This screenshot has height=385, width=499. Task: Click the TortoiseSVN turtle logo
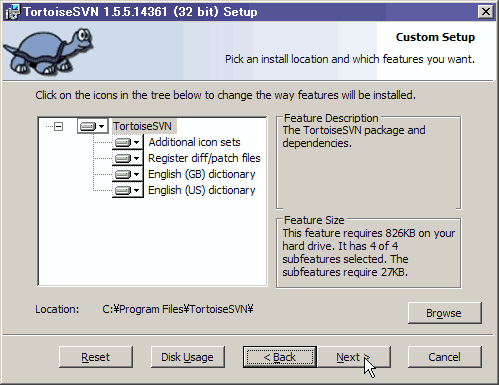pos(48,51)
